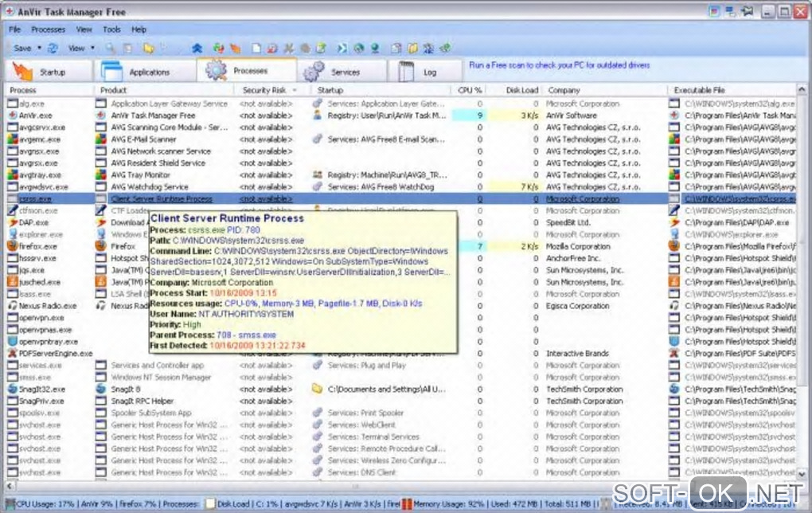
Task: Sort by the Process column header
Action: pyautogui.click(x=49, y=90)
